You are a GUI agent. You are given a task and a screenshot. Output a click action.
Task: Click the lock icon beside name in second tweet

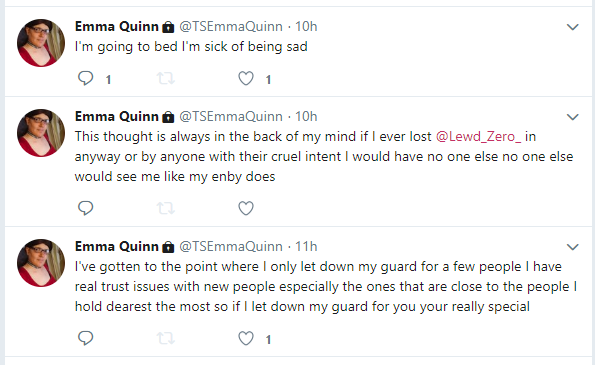(x=168, y=117)
